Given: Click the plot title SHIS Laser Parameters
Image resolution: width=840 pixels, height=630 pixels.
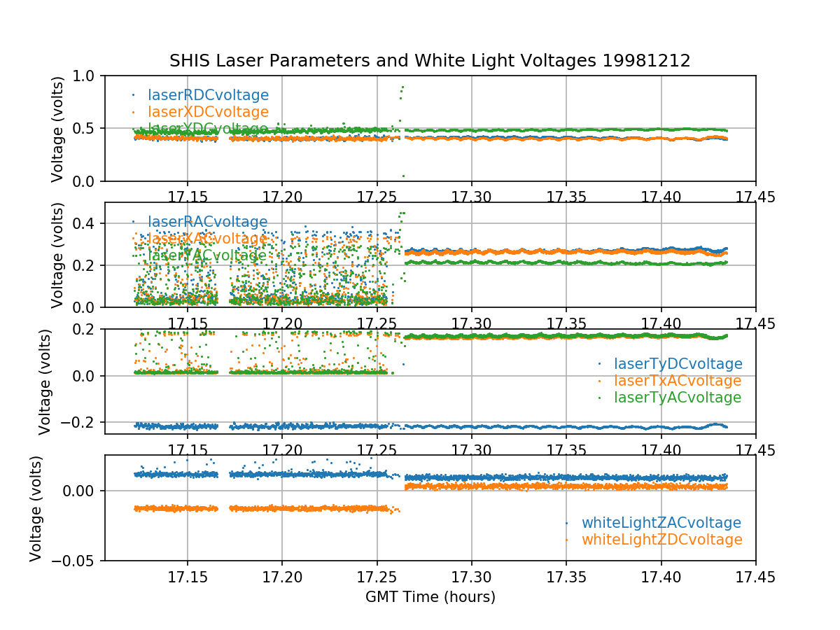Looking at the screenshot, I should point(430,61).
